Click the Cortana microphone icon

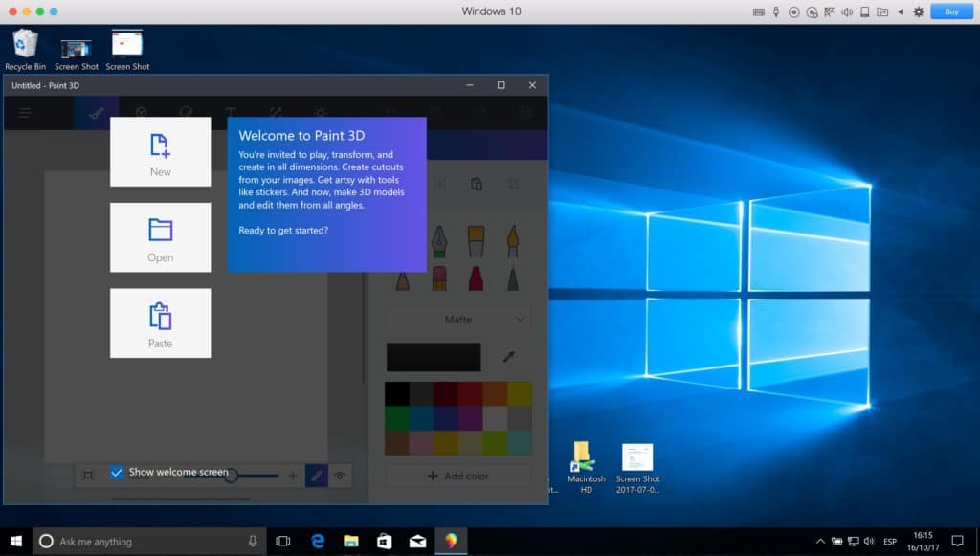pos(253,541)
